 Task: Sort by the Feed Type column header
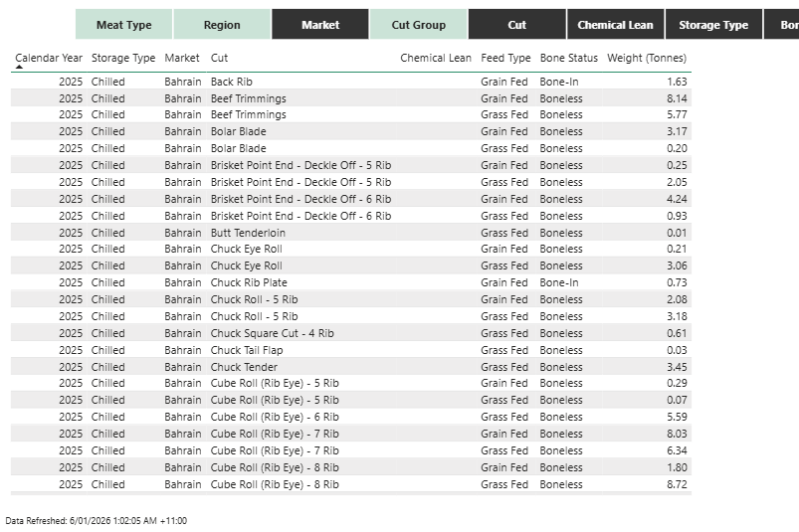pos(505,58)
